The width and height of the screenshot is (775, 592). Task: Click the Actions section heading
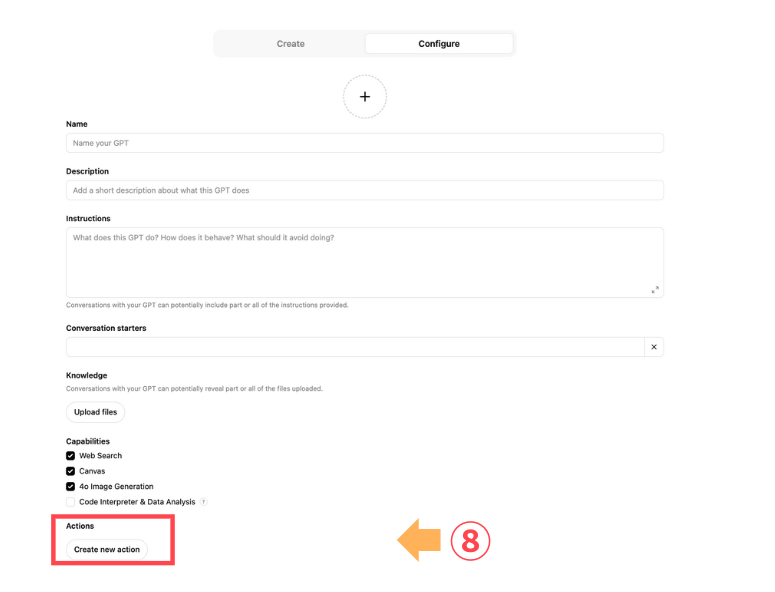80,526
